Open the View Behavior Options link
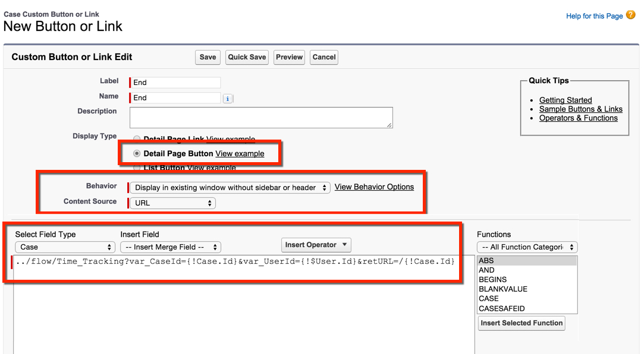This screenshot has height=354, width=644. point(374,187)
